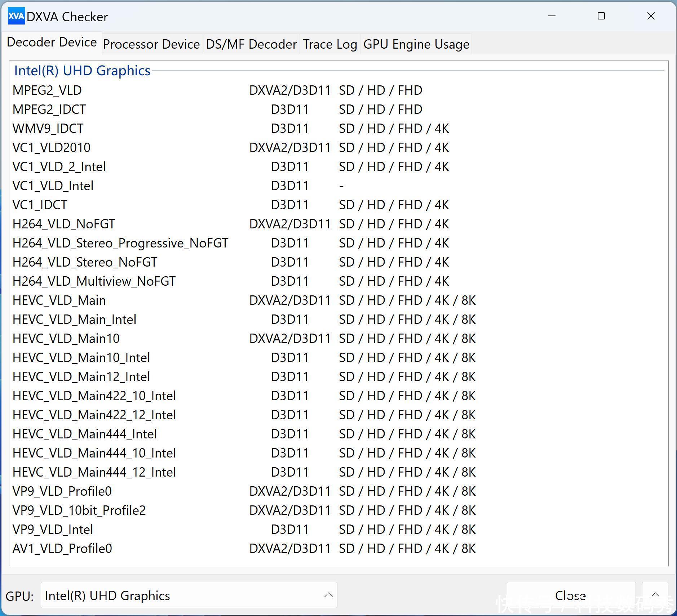This screenshot has width=677, height=616.
Task: Select the VC1_VLD_Intel row
Action: (53, 186)
